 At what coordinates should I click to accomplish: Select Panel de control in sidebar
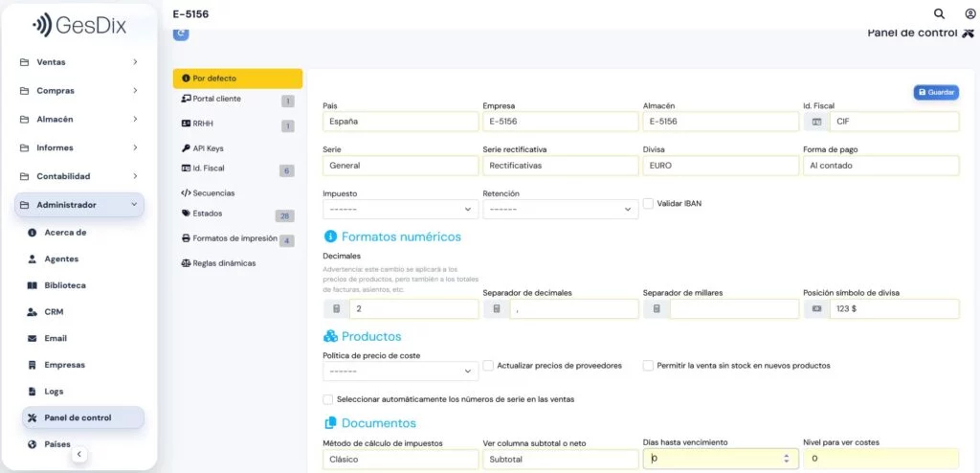point(83,417)
